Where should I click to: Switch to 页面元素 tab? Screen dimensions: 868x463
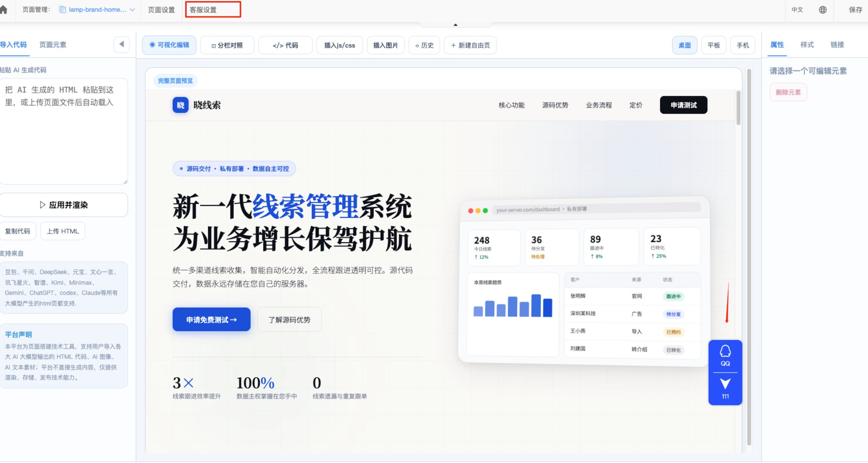(x=53, y=45)
